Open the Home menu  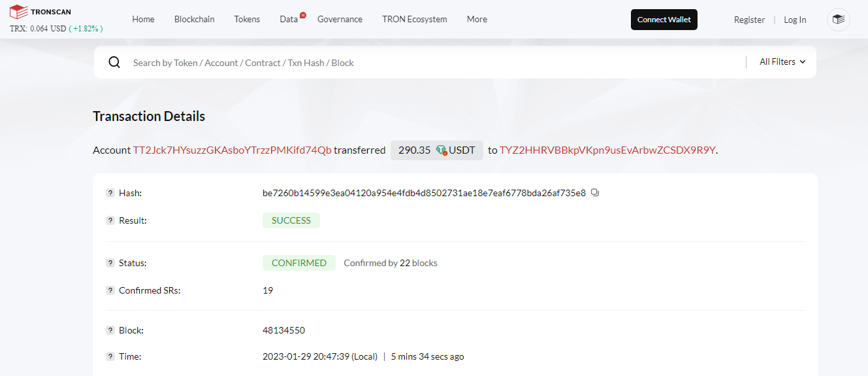[x=143, y=20]
